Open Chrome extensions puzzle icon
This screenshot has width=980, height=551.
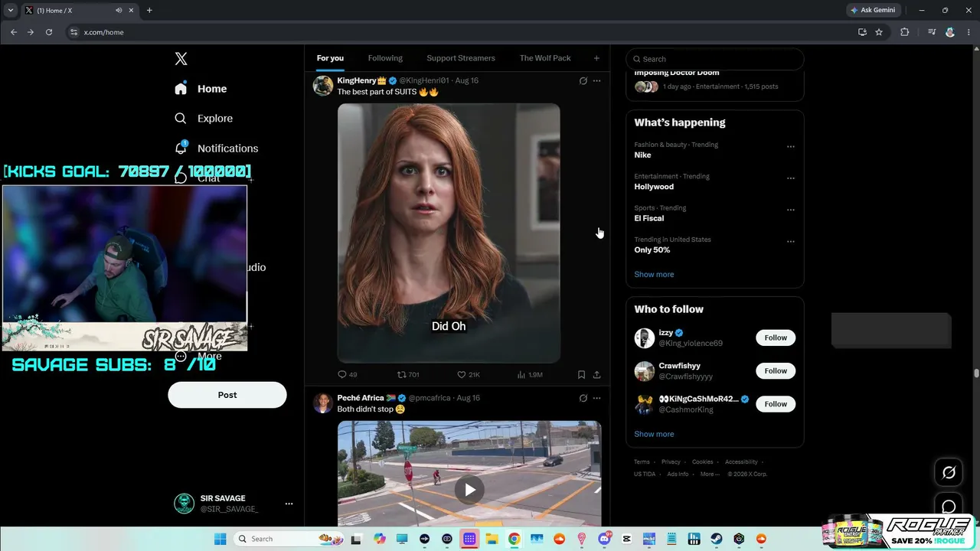coord(904,32)
